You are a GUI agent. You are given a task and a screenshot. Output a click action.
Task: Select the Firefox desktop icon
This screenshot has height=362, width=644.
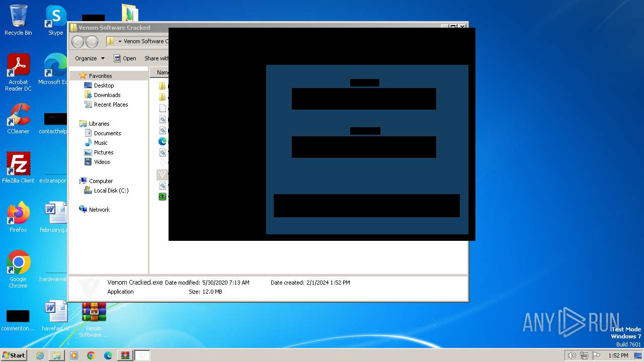(x=18, y=217)
